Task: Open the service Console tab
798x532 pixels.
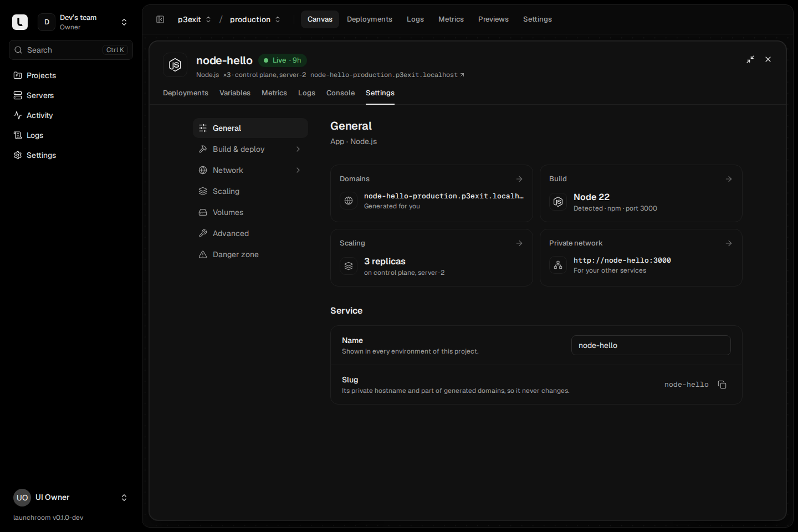Action: (340, 93)
